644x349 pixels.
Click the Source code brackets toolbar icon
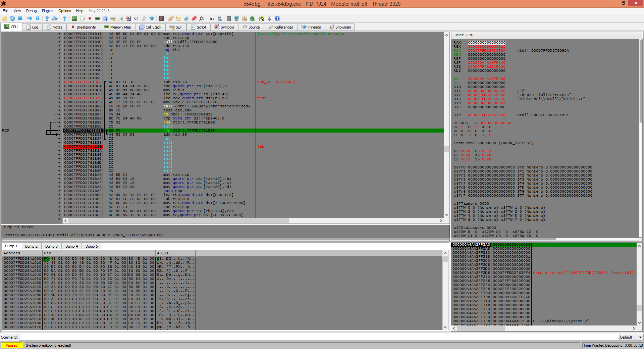click(x=136, y=18)
